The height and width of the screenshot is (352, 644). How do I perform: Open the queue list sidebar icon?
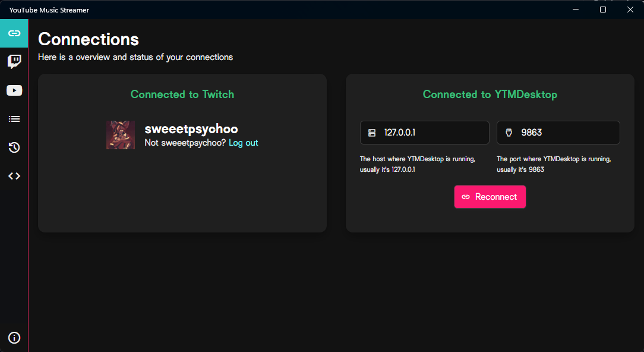(x=14, y=119)
